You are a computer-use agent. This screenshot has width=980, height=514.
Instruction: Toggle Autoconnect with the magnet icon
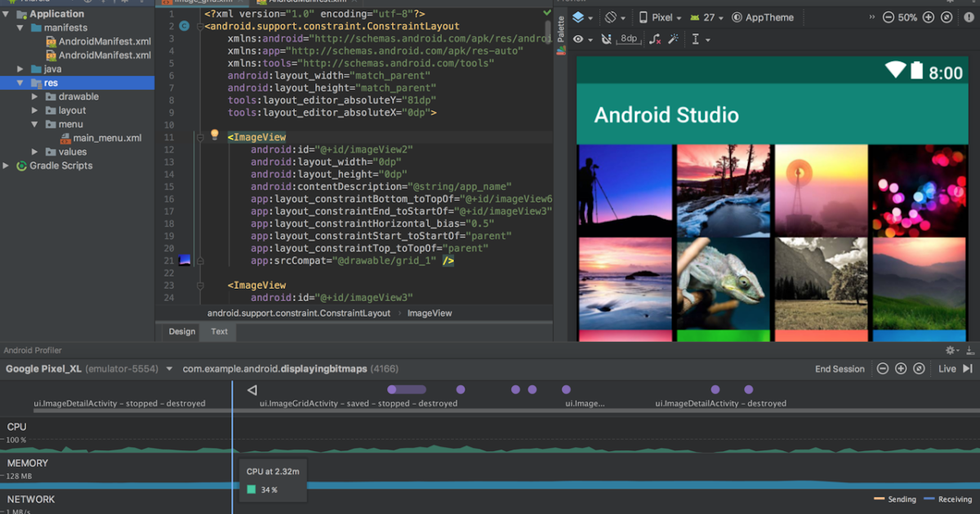604,38
